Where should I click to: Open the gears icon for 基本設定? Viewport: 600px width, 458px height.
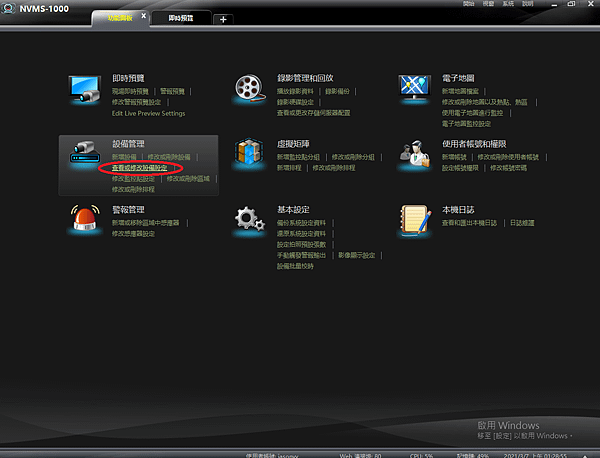[249, 220]
